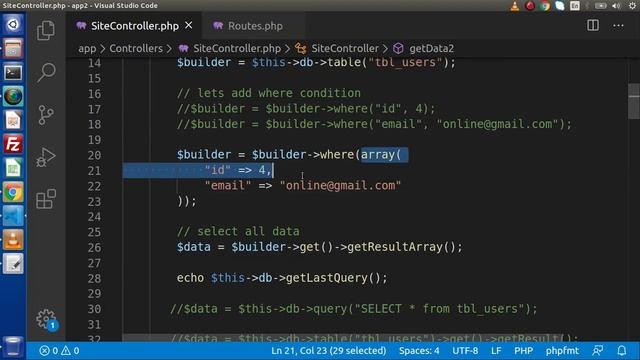Open Terminal from the dock
Screen dimensions: 640x360
13,72
